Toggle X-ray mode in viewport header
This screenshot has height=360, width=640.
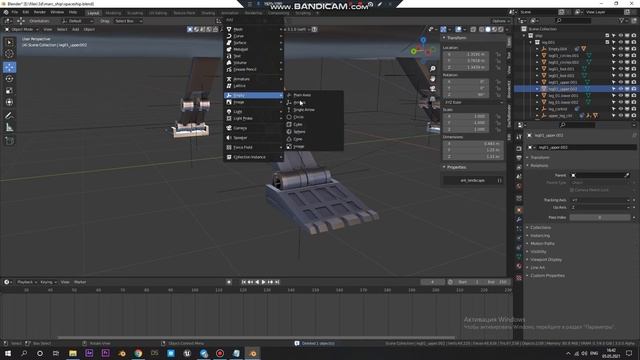473,29
